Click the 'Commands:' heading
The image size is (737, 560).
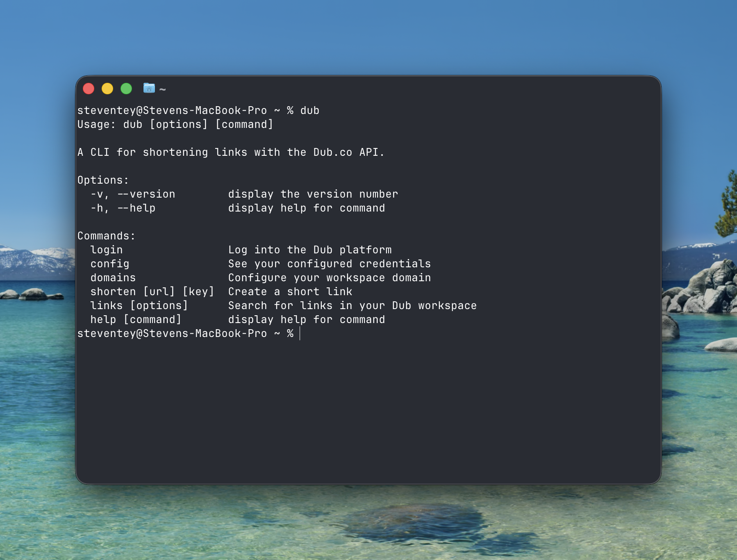(x=107, y=236)
